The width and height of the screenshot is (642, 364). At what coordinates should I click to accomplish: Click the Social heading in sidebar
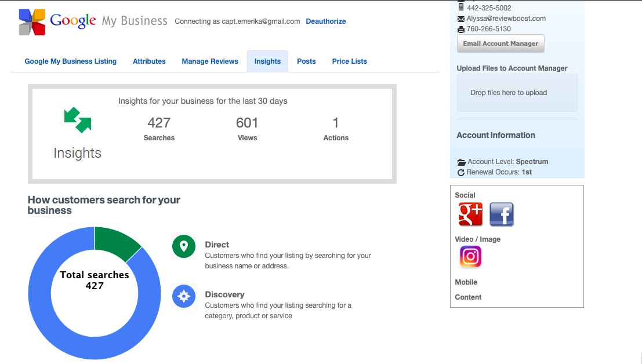(465, 195)
